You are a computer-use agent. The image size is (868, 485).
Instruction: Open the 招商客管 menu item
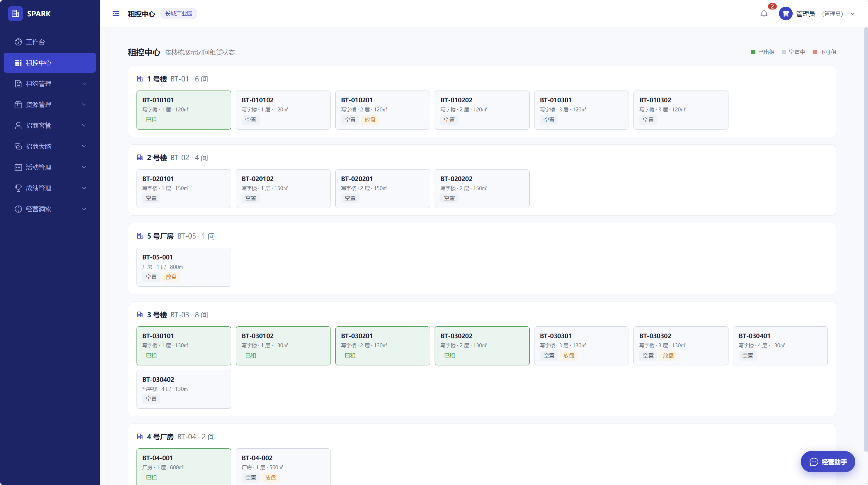(x=50, y=125)
